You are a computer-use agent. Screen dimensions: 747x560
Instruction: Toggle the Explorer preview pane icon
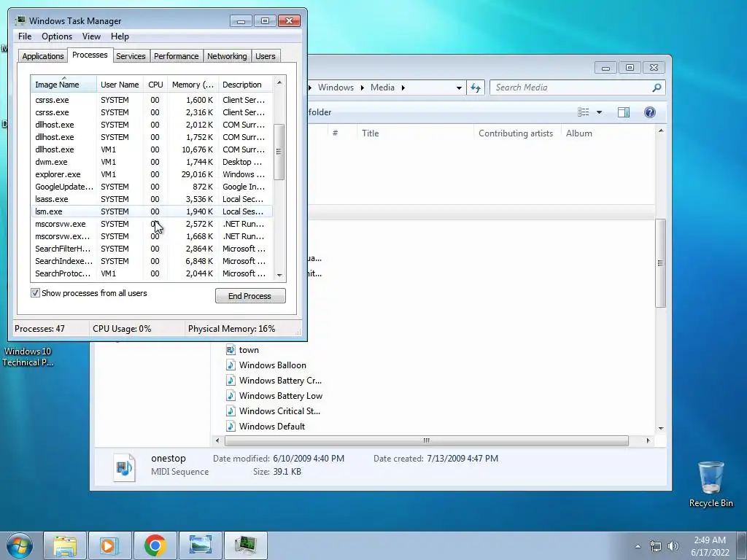click(623, 112)
